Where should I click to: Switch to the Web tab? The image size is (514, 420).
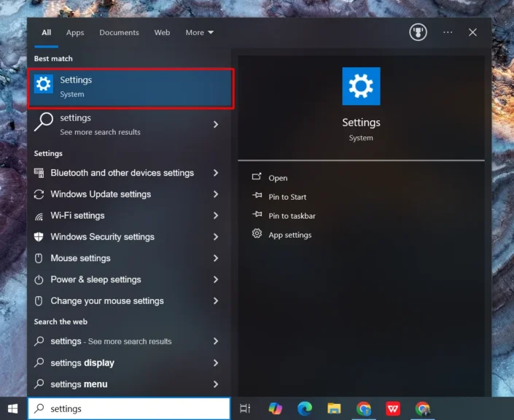(162, 33)
